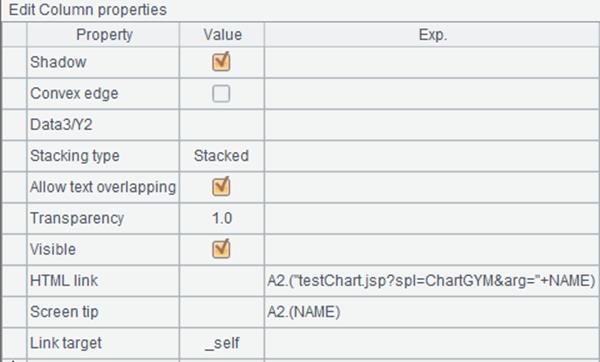This screenshot has width=600, height=362.
Task: Select the Convex edge property label
Action: tap(74, 93)
